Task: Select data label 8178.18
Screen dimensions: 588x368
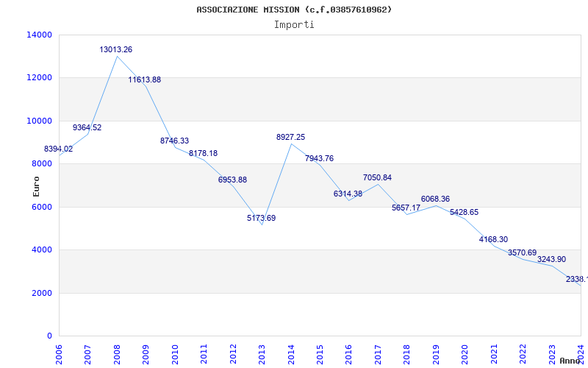Action: click(x=204, y=153)
